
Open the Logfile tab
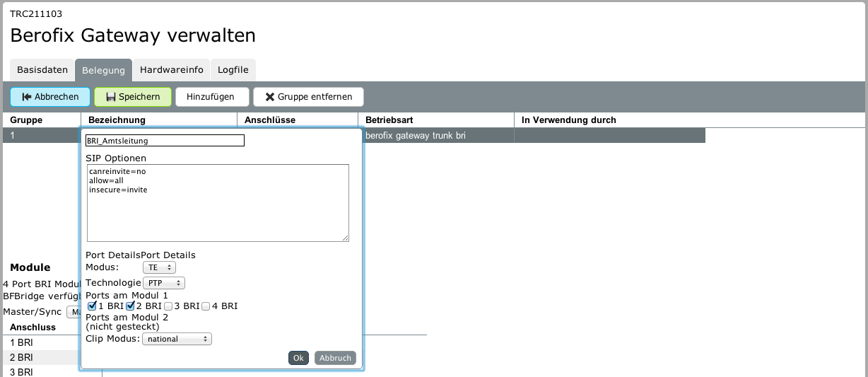pos(233,70)
